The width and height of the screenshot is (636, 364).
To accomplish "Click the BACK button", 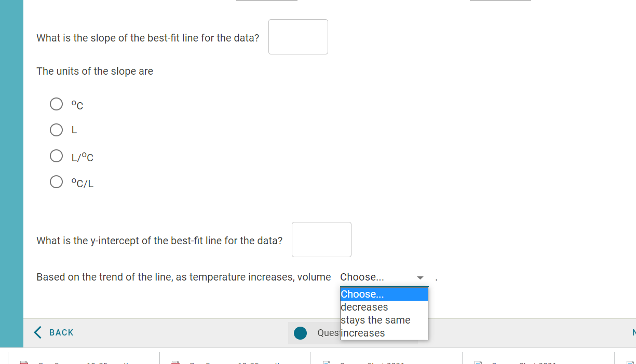I will coord(53,332).
